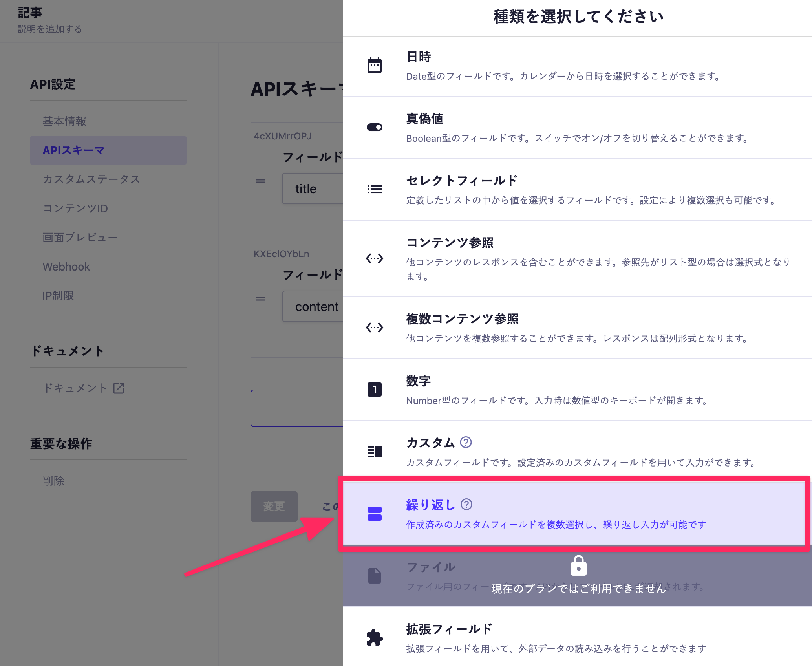Go to 基本情報 settings section
Image resolution: width=812 pixels, height=666 pixels.
coord(65,121)
